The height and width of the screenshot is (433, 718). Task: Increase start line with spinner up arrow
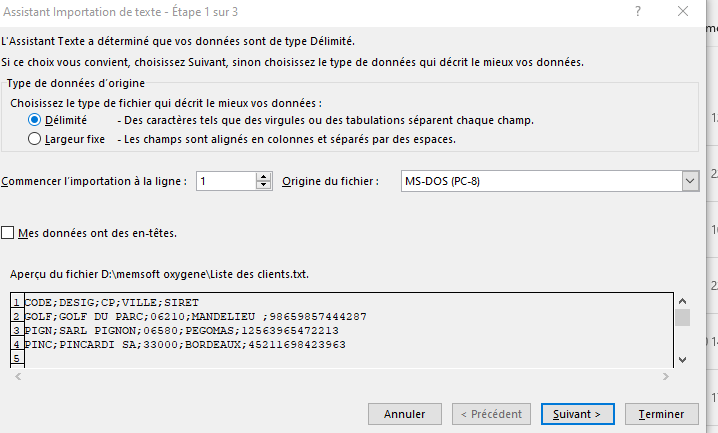point(264,176)
